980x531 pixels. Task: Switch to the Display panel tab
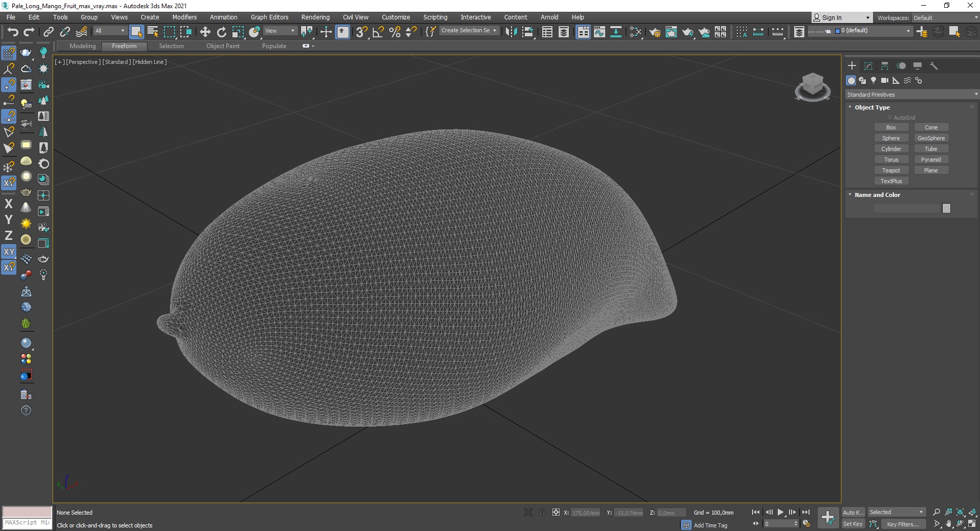click(x=918, y=65)
